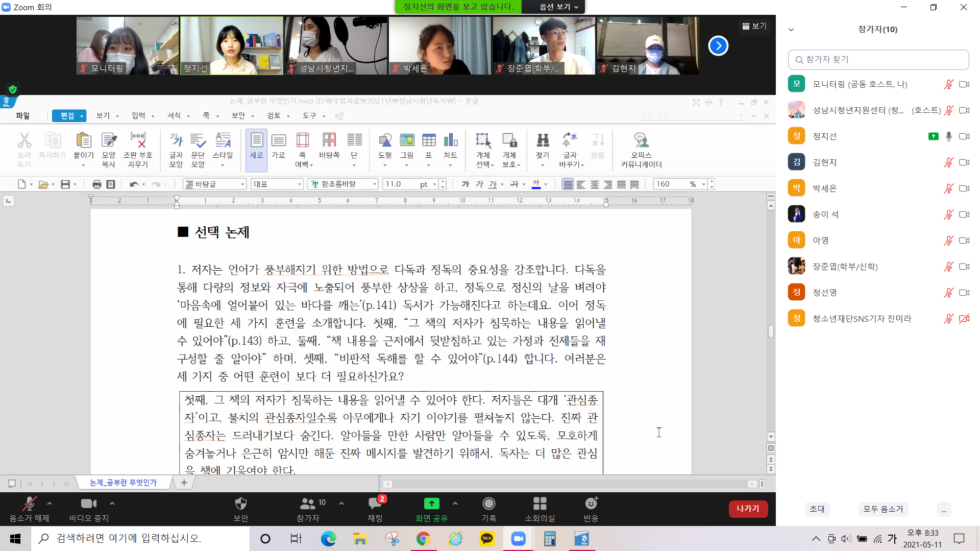
Task: Start recording with the Record button
Action: pos(488,509)
